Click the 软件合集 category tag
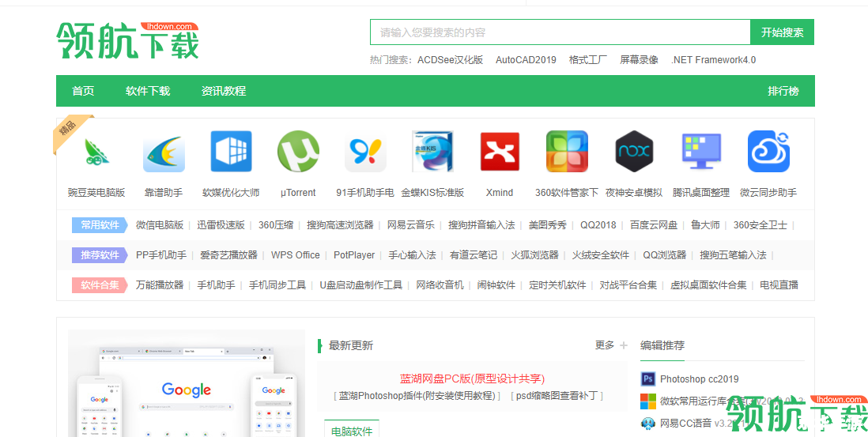 100,284
